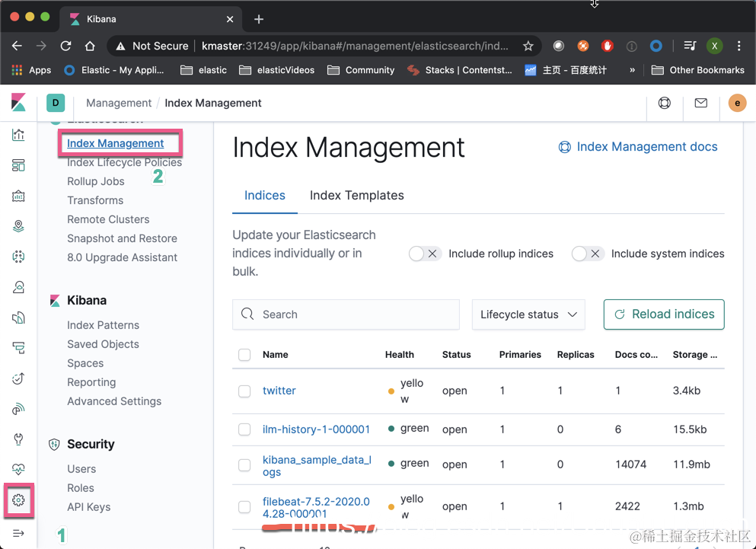The image size is (756, 549).
Task: Check the kibana_sample_data_logs checkbox
Action: point(244,464)
